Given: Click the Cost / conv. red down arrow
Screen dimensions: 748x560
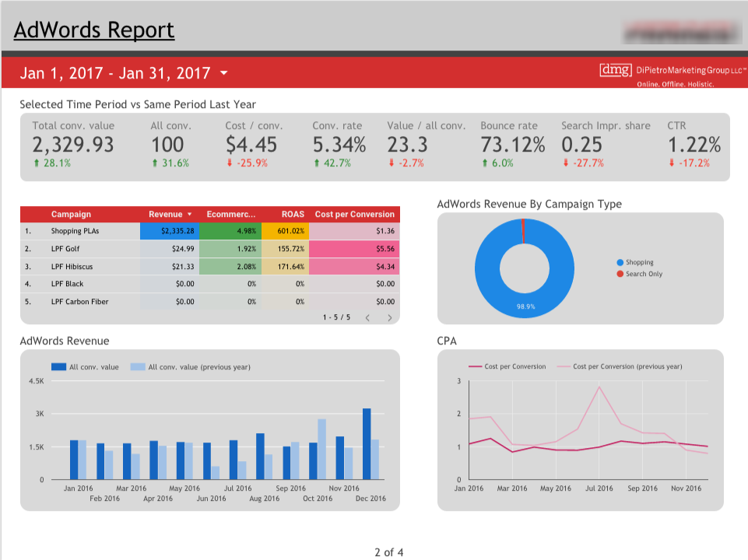Looking at the screenshot, I should tap(230, 163).
